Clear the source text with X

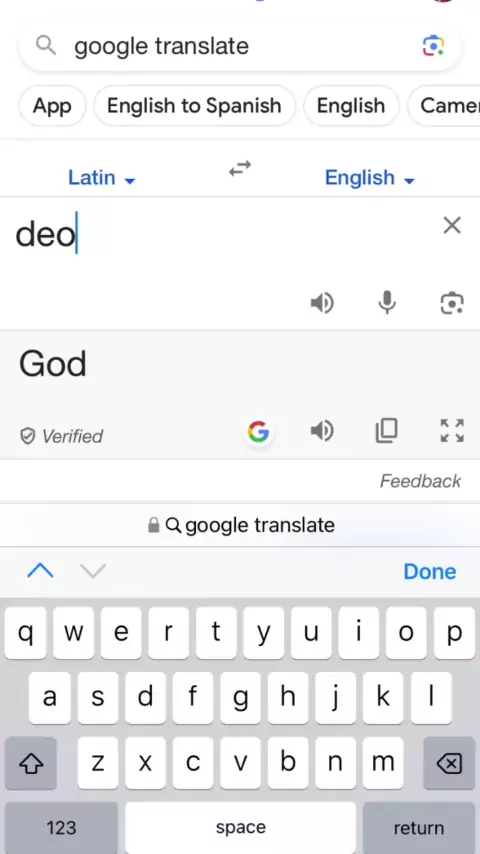pos(452,225)
